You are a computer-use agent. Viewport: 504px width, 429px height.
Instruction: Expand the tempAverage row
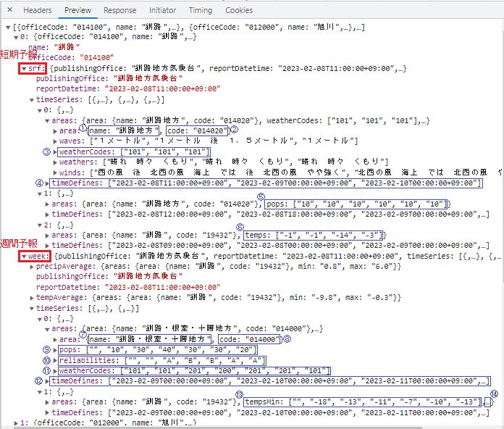pyautogui.click(x=32, y=298)
